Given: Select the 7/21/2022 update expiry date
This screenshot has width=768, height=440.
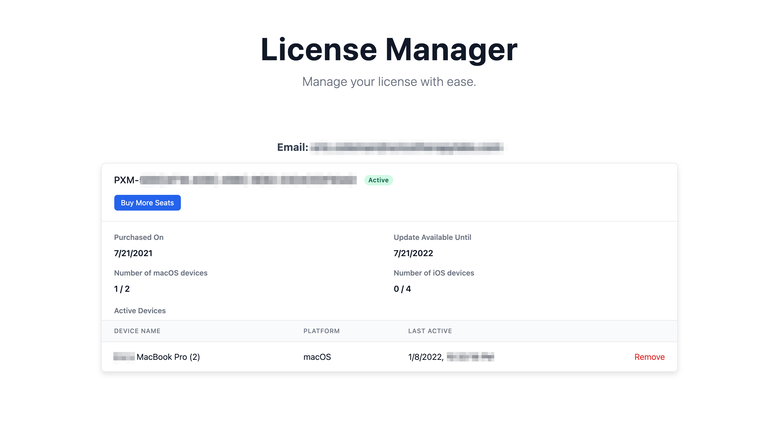Looking at the screenshot, I should tap(414, 253).
